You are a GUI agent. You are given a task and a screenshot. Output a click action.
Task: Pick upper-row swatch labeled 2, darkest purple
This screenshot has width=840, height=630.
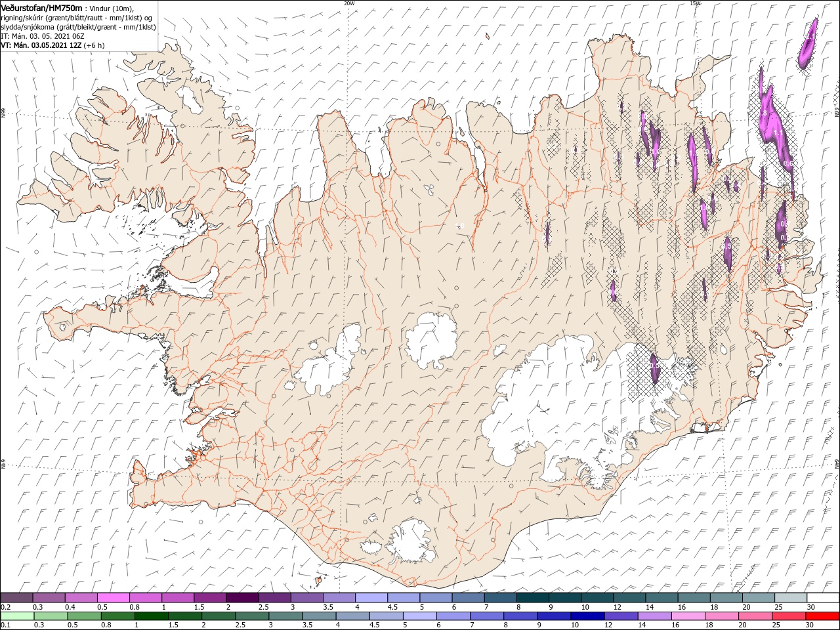[x=241, y=598]
